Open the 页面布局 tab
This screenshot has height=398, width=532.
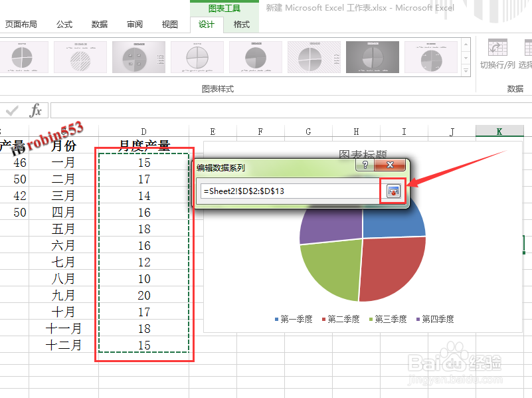(x=21, y=25)
